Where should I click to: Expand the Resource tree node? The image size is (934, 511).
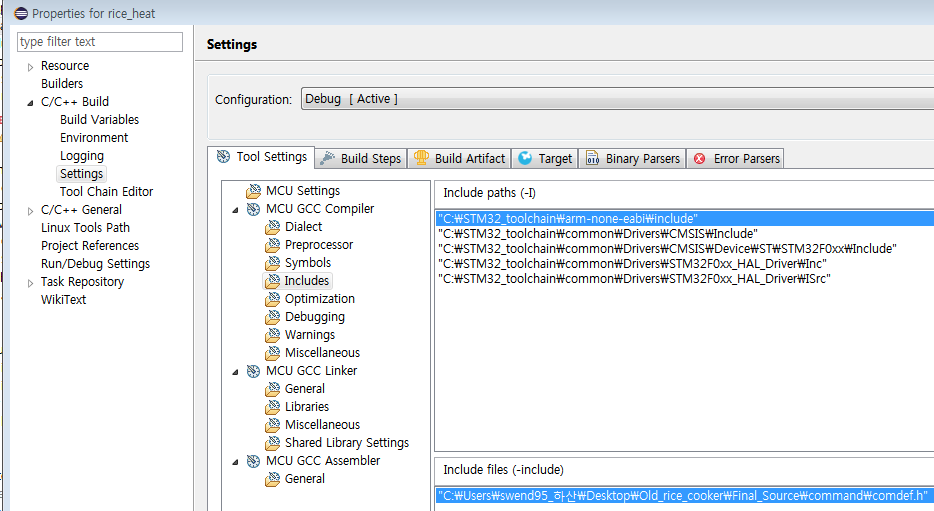click(30, 66)
